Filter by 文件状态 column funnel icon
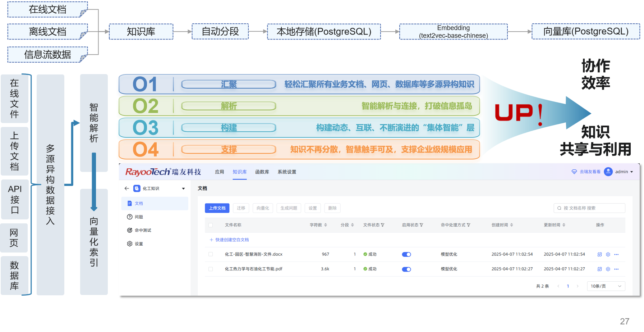The image size is (644, 332). 382,225
